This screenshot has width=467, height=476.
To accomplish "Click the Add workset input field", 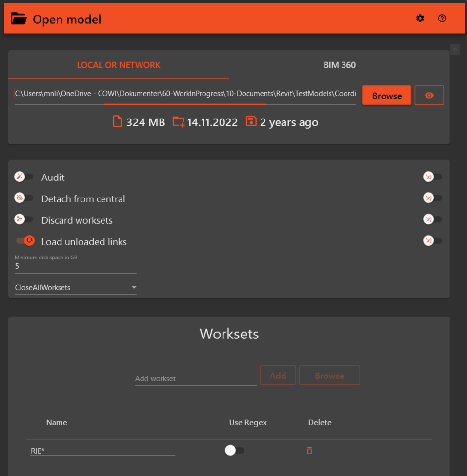I will point(195,378).
